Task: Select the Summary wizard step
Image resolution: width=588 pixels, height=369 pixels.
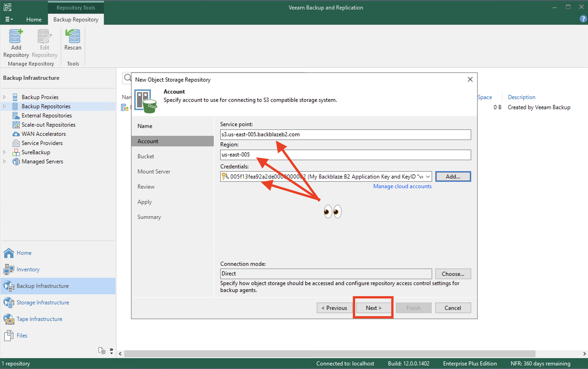Action: [149, 217]
